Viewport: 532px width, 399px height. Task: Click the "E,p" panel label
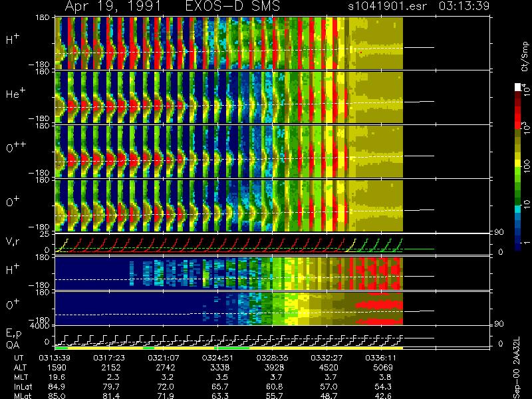click(x=13, y=334)
